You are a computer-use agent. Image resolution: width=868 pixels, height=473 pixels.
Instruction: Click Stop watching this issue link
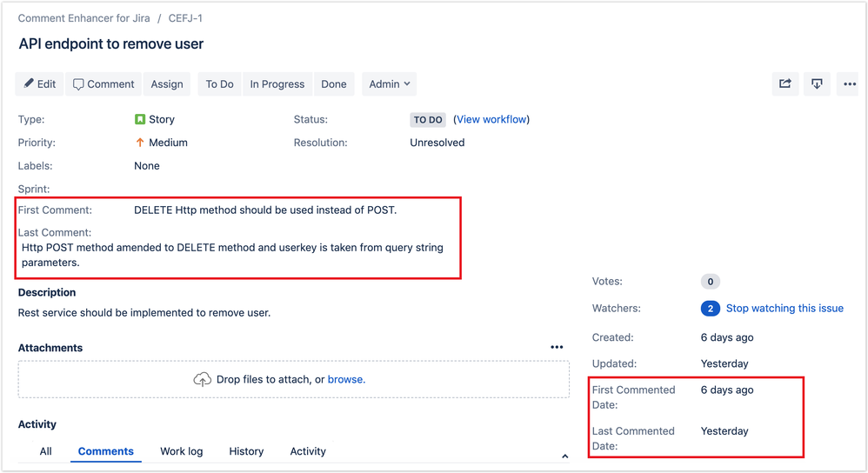click(785, 308)
